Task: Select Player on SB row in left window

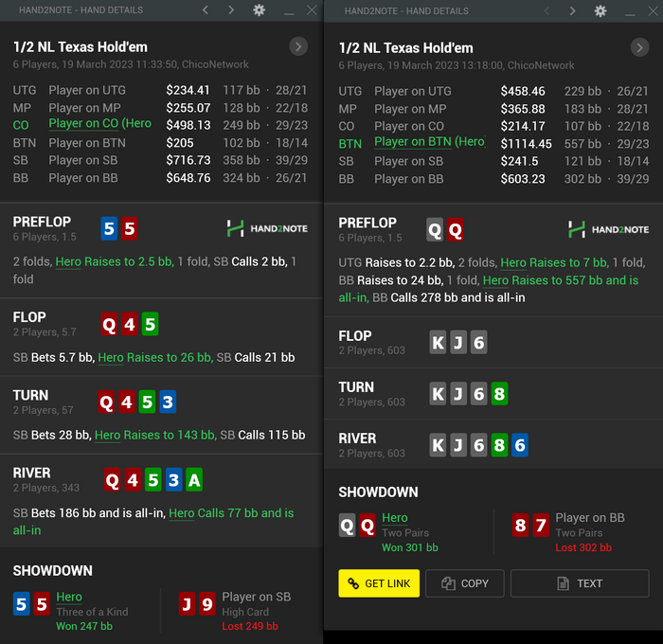Action: point(160,160)
